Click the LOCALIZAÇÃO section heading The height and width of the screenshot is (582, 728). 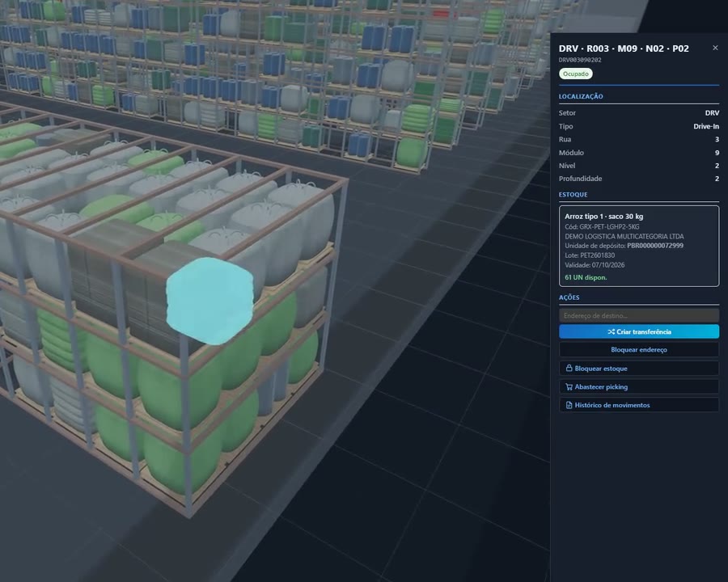581,96
